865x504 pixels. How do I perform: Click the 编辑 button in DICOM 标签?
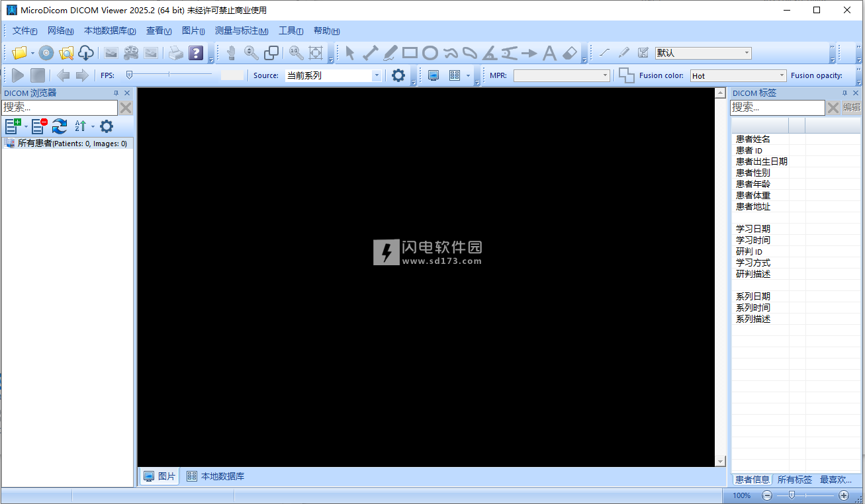click(x=852, y=107)
